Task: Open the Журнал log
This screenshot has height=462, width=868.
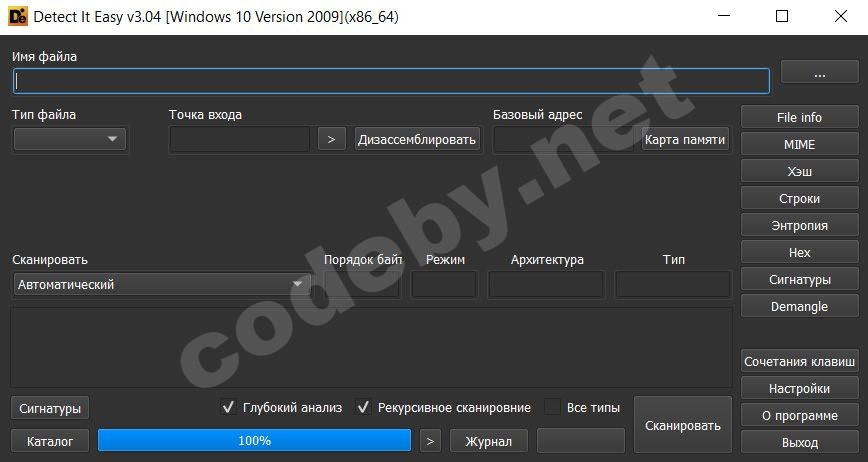Action: coord(489,441)
